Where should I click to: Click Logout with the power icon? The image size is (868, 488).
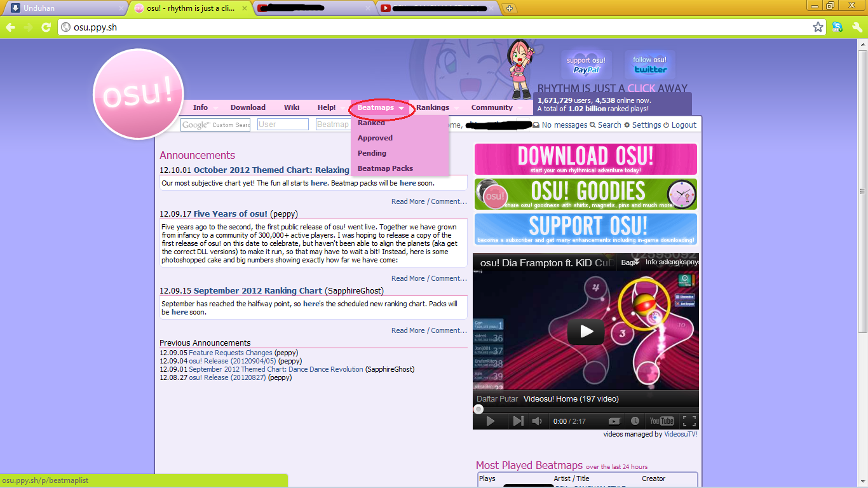pos(680,125)
